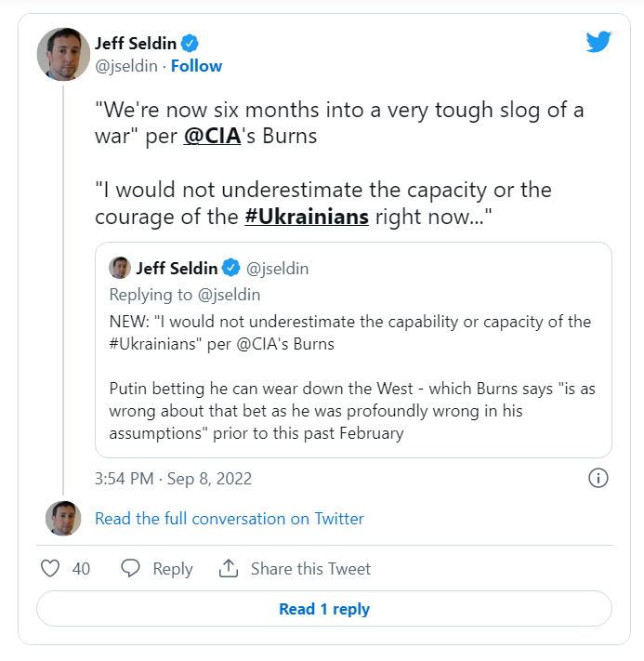Open the @CIA mention link
The width and height of the screenshot is (644, 661).
point(215,137)
